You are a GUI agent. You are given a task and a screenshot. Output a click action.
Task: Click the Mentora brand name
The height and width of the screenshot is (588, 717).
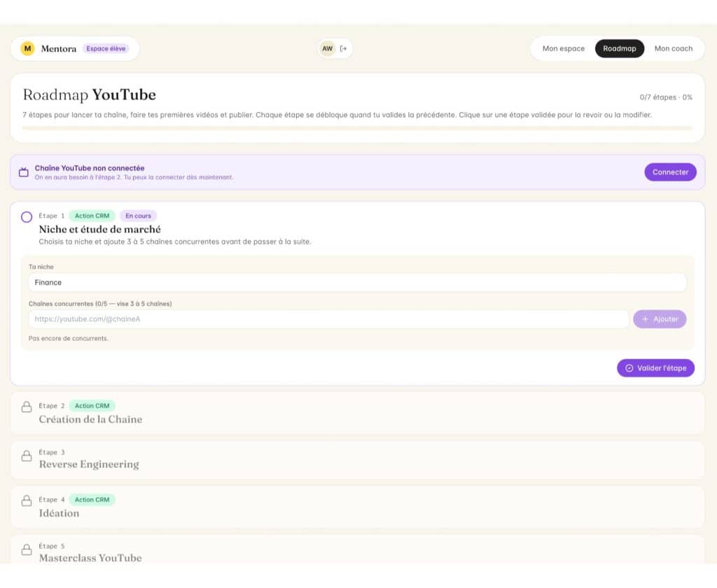pyautogui.click(x=59, y=48)
